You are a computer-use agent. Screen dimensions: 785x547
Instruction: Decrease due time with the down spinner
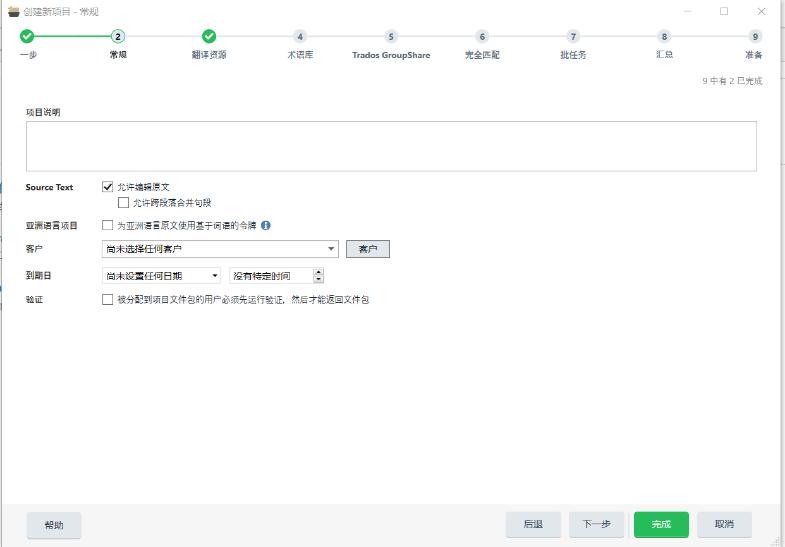pos(318,279)
